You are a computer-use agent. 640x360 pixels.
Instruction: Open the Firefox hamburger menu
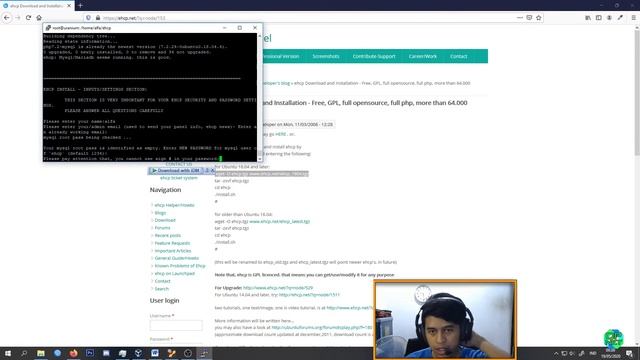pos(633,18)
